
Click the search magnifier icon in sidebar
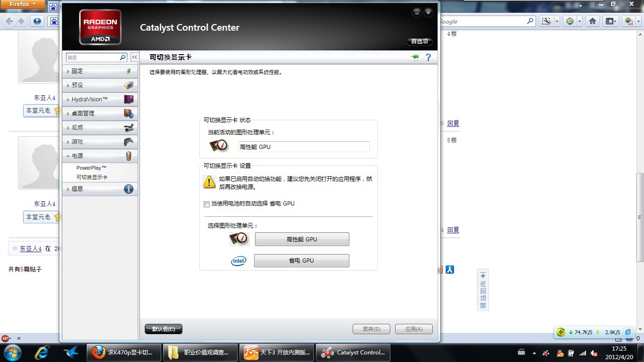[x=123, y=58]
